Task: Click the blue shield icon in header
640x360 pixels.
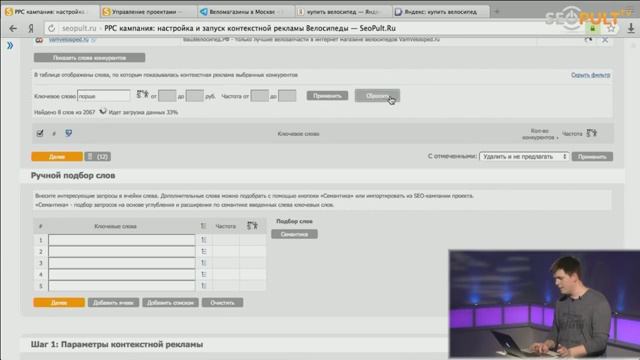Action: [69, 133]
